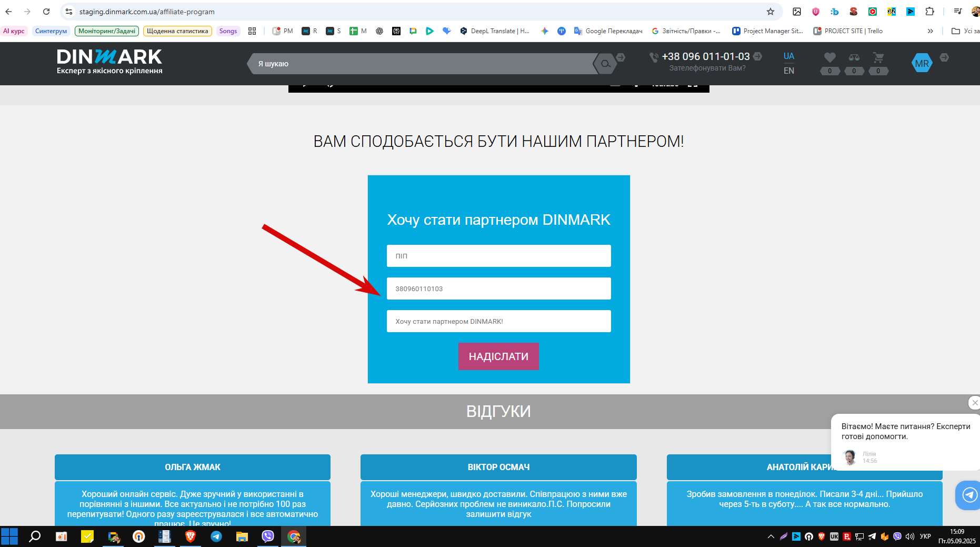
Task: Show hidden system tray icons
Action: (x=771, y=536)
